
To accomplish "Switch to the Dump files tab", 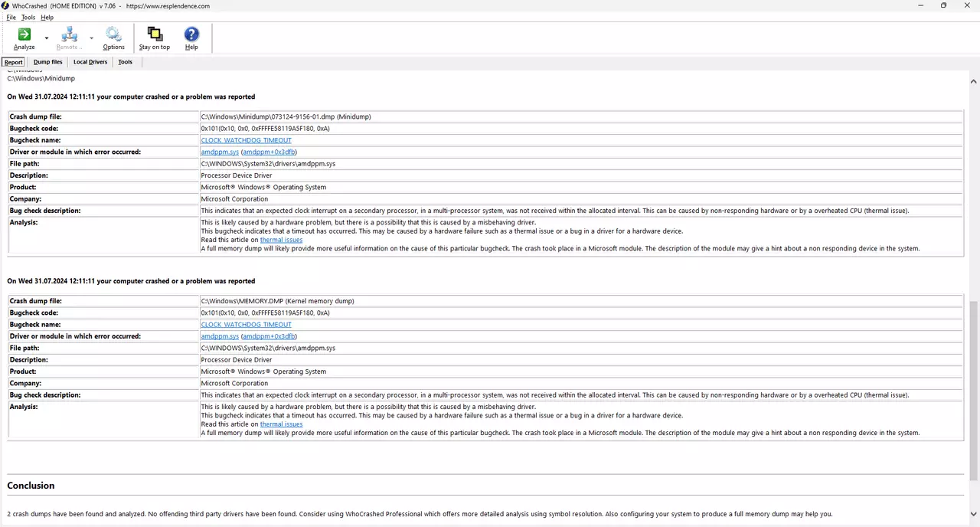I will pyautogui.click(x=47, y=62).
